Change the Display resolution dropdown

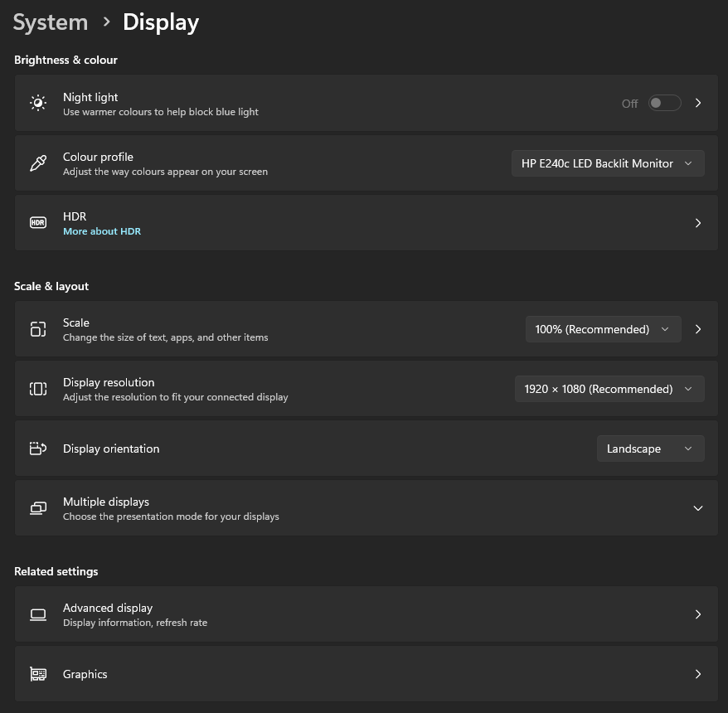tap(609, 389)
